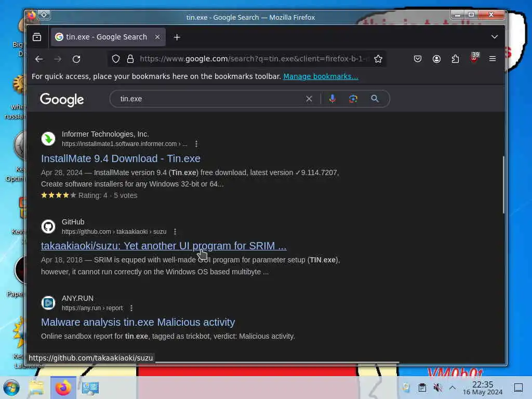
Task: Open more options for GitHub result
Action: click(x=175, y=232)
